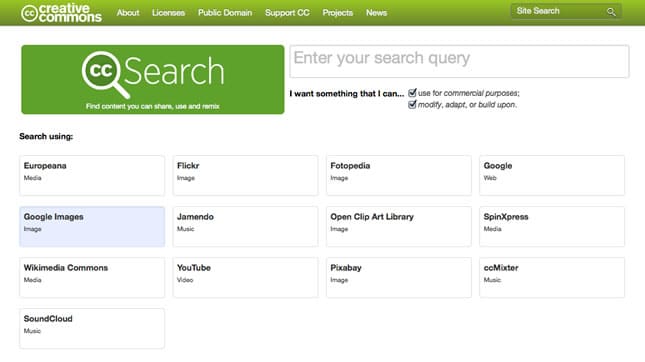Select Flickr image search
This screenshot has height=362, width=645.
tap(245, 175)
